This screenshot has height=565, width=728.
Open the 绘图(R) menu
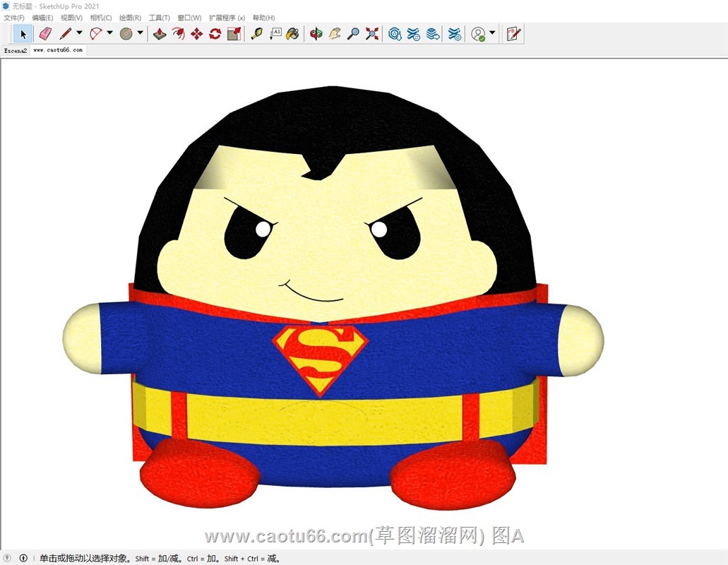[130, 18]
